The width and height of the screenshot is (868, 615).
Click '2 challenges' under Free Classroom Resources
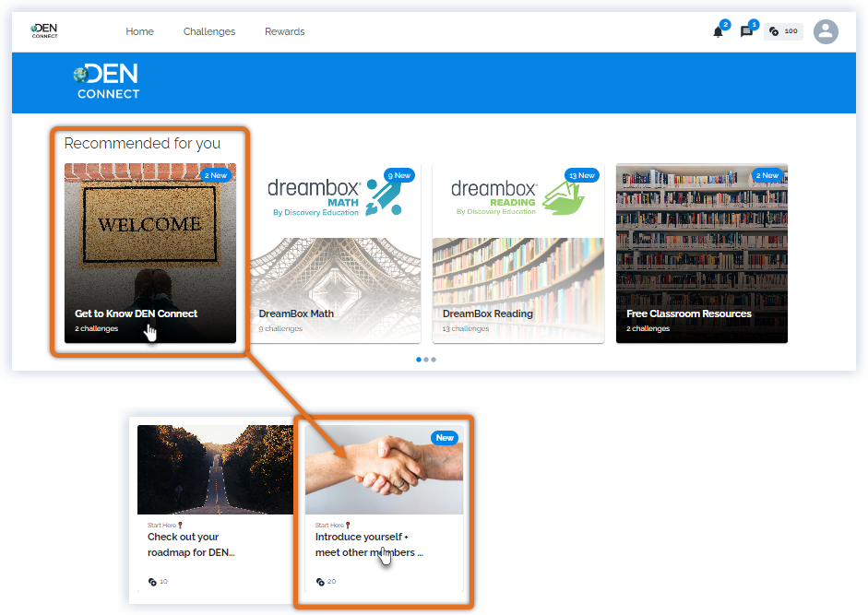[x=648, y=328]
